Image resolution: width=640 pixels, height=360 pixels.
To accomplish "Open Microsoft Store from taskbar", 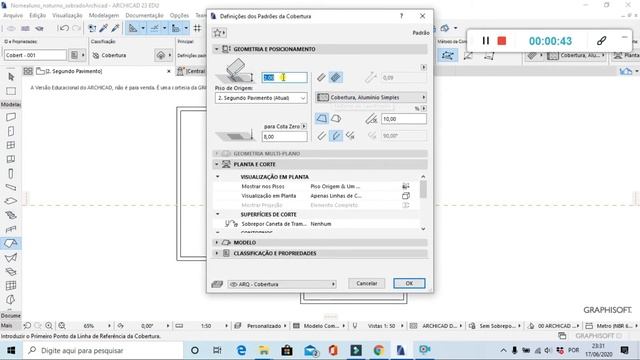I will point(287,350).
